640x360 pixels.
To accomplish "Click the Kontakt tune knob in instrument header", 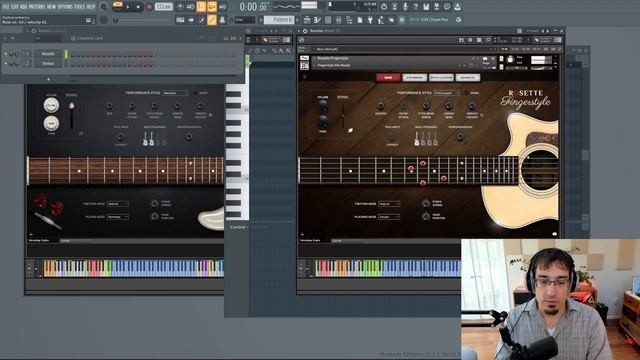I will (x=510, y=60).
